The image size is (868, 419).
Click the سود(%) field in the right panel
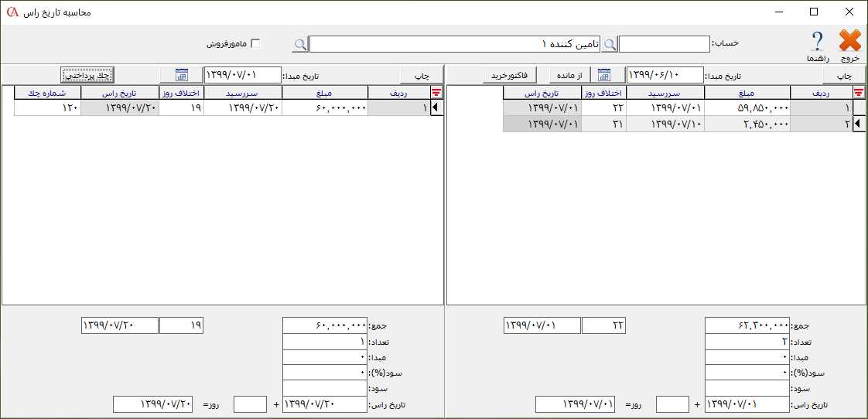[746, 373]
